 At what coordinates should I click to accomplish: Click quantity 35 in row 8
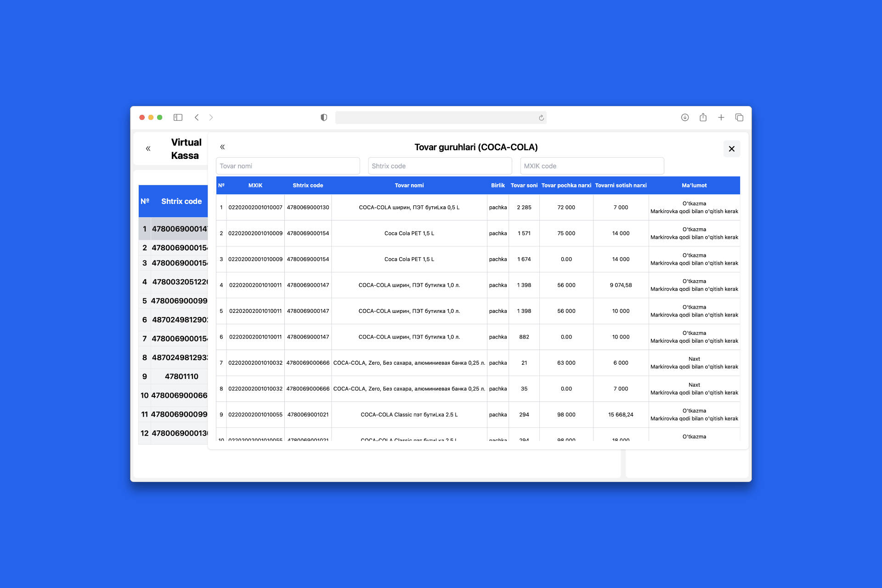(524, 389)
